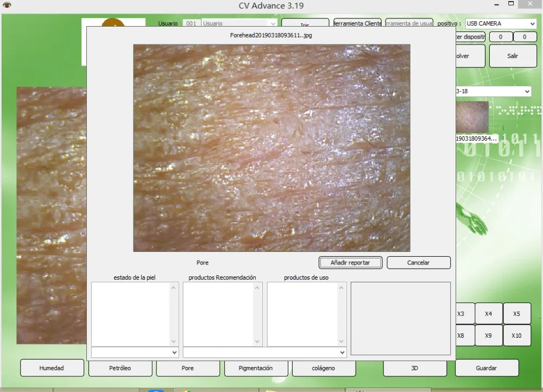Expand the dropdown under productos Recomendación
This screenshot has height=392, width=543.
[264, 352]
